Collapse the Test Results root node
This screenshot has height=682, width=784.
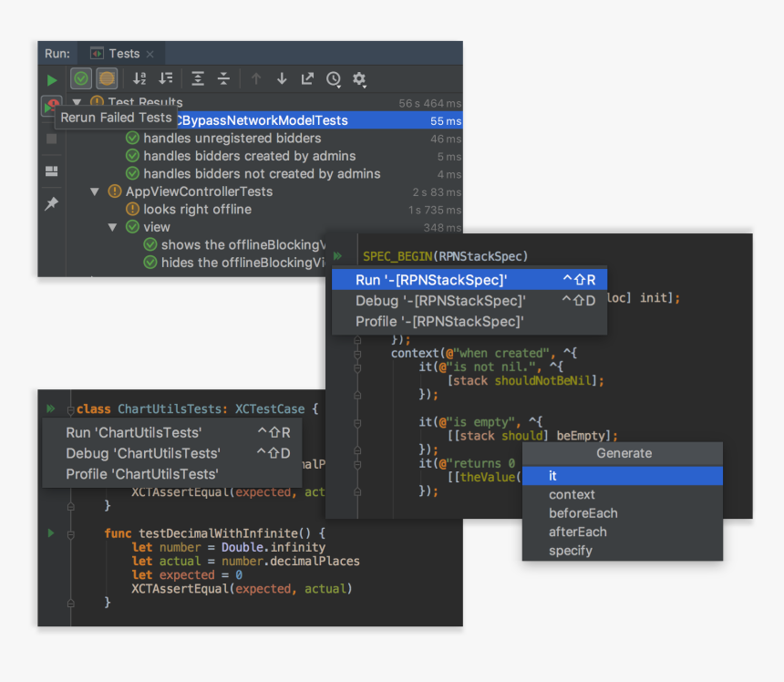tap(77, 102)
